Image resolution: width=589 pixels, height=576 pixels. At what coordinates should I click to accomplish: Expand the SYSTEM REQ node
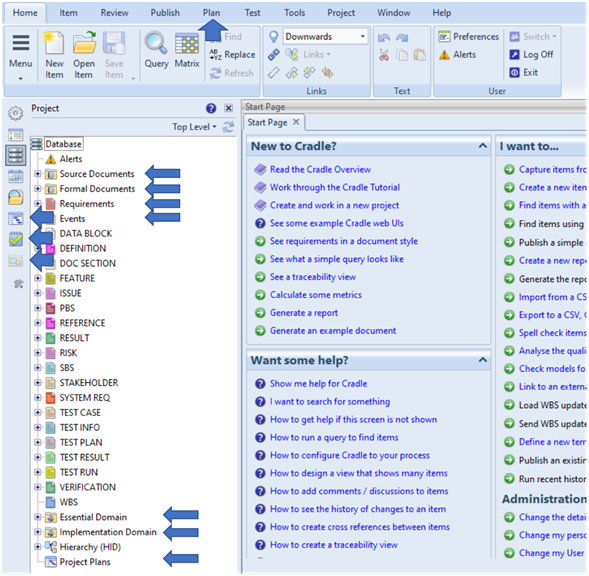(38, 398)
